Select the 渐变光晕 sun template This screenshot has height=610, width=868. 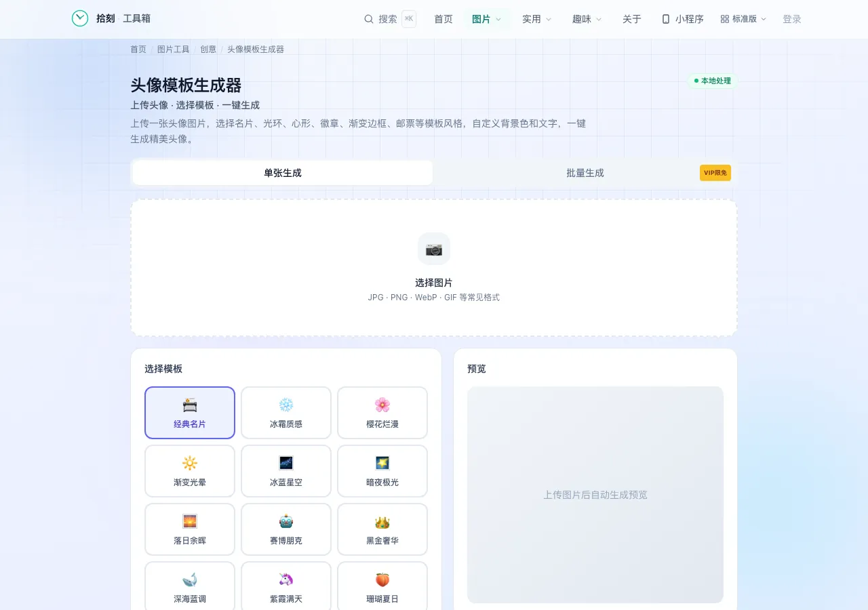pyautogui.click(x=190, y=471)
